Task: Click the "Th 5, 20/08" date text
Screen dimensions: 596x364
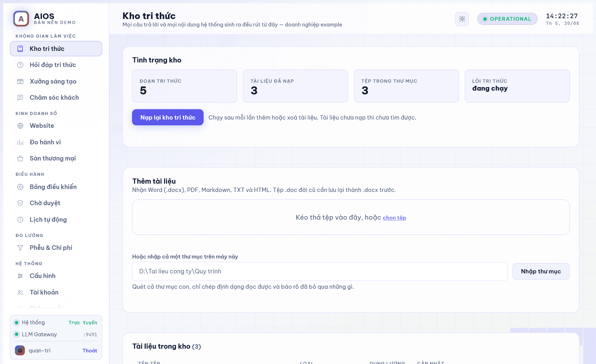Action: coord(562,23)
